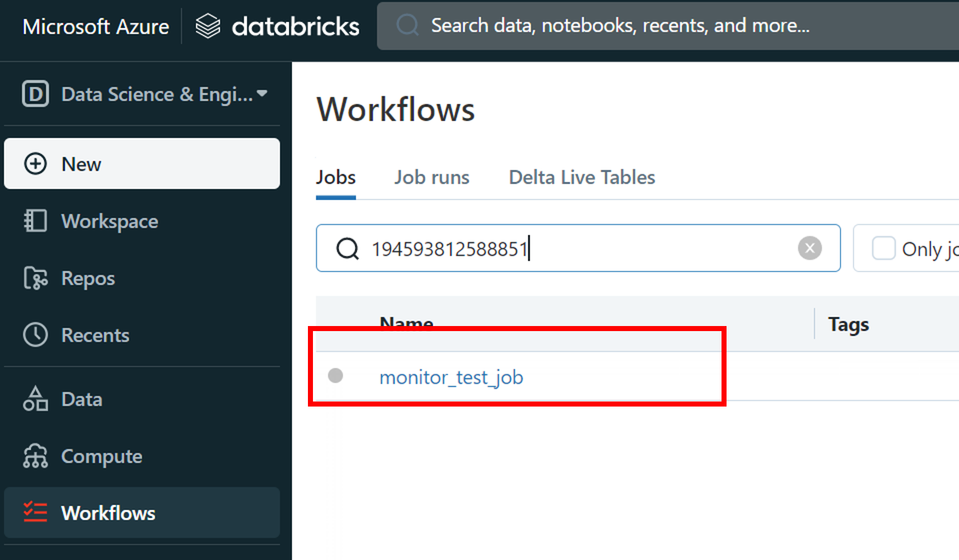The width and height of the screenshot is (959, 560).
Task: Click the Repos branch icon
Action: [35, 278]
